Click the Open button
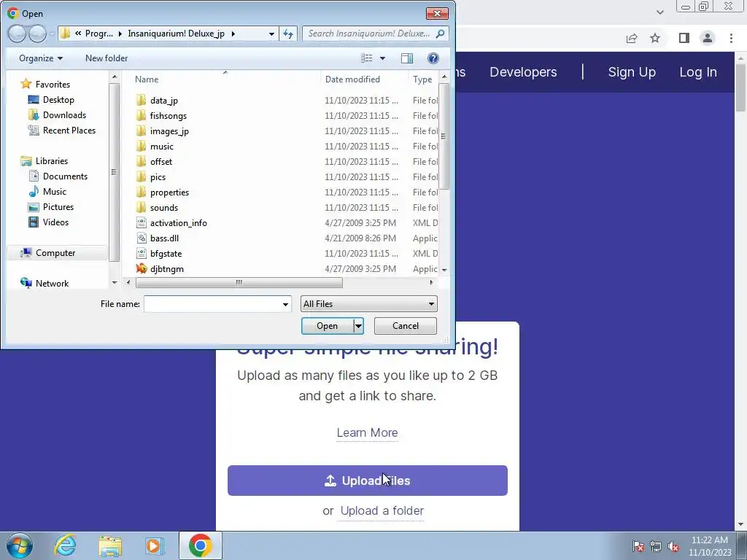 328,326
